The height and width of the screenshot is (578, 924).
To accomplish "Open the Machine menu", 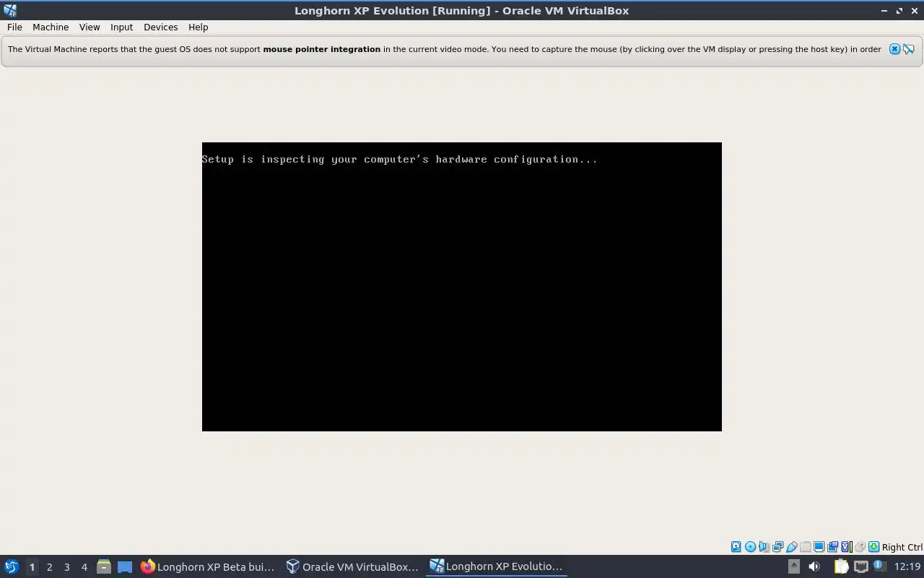I will (x=51, y=27).
